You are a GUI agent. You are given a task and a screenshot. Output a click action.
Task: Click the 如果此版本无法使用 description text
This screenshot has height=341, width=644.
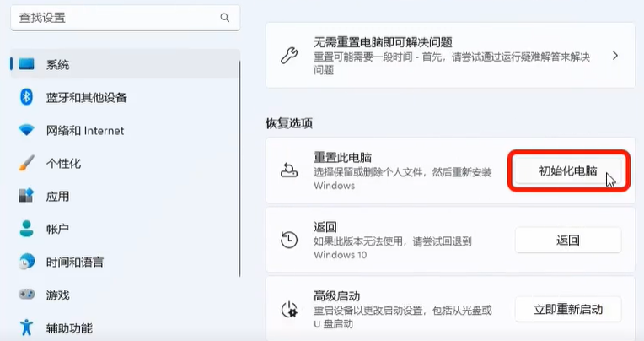(x=393, y=248)
